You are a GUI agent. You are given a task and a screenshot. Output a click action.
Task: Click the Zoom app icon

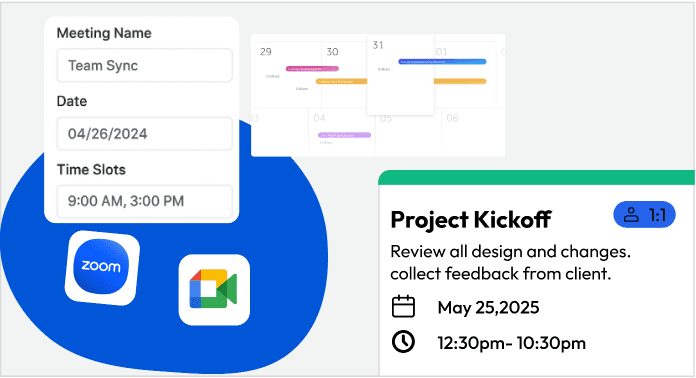coord(102,268)
